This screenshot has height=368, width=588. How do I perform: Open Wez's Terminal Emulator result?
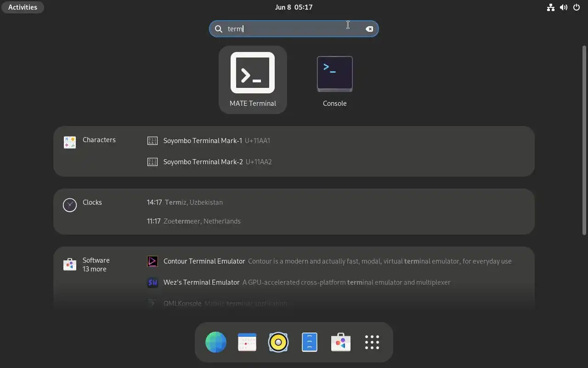point(338,282)
